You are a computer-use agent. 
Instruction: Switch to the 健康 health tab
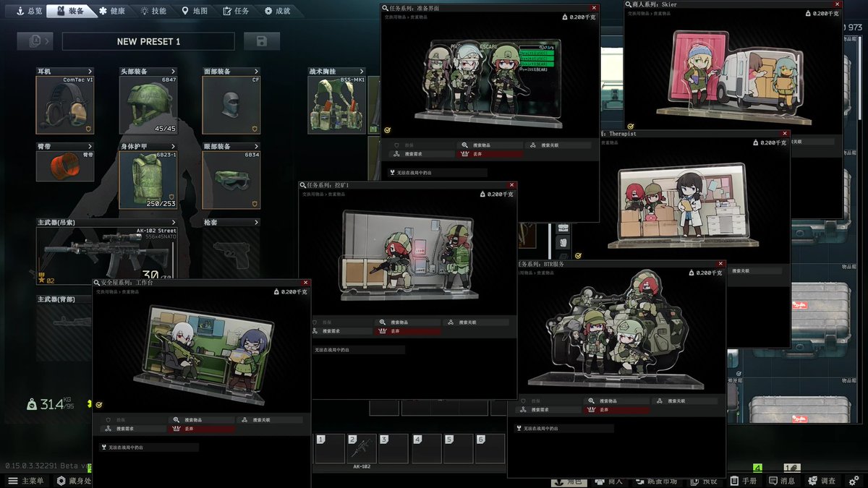click(112, 11)
